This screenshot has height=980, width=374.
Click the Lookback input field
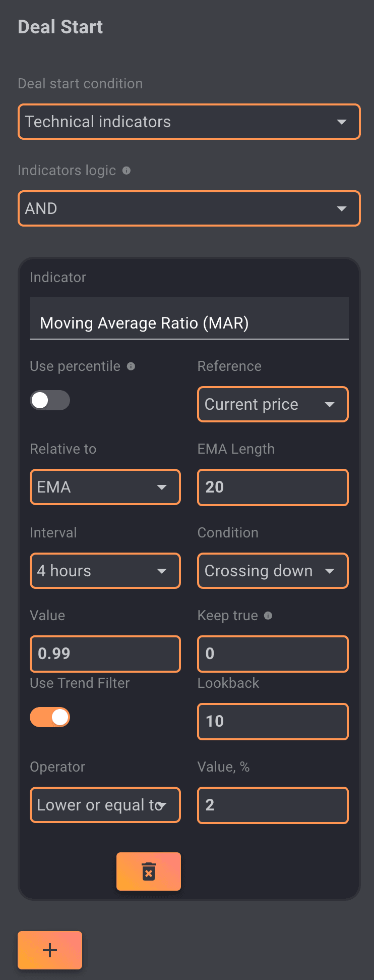(x=273, y=721)
